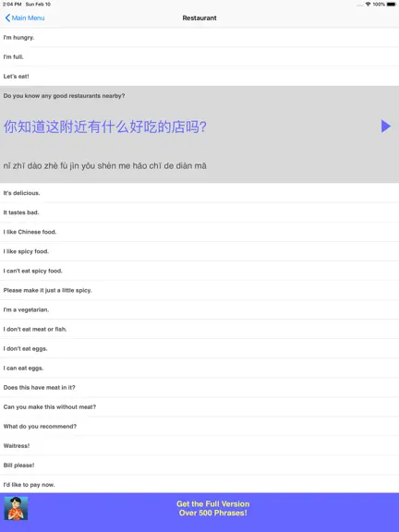Select "I'm a vegetarian." row
Image resolution: width=399 pixels, height=532 pixels.
[x=199, y=309]
